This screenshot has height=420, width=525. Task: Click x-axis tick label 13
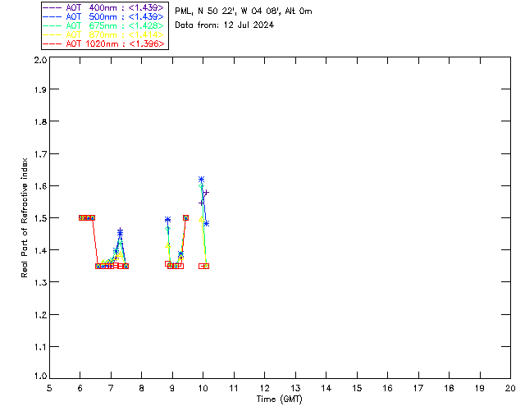(x=295, y=388)
